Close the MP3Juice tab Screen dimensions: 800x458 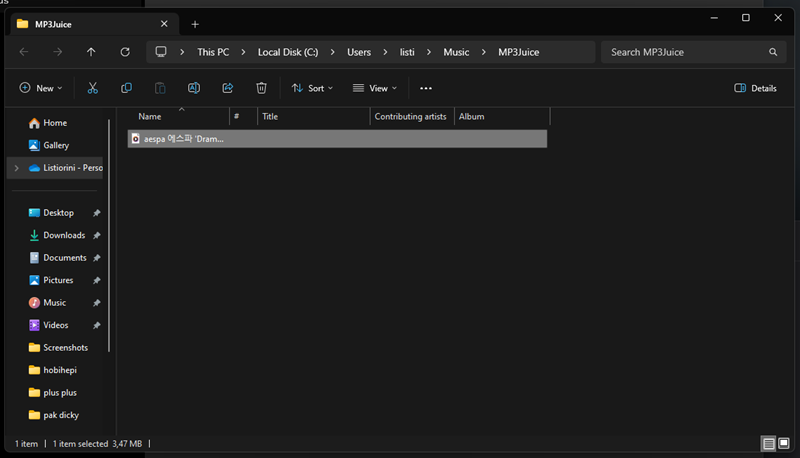point(164,24)
